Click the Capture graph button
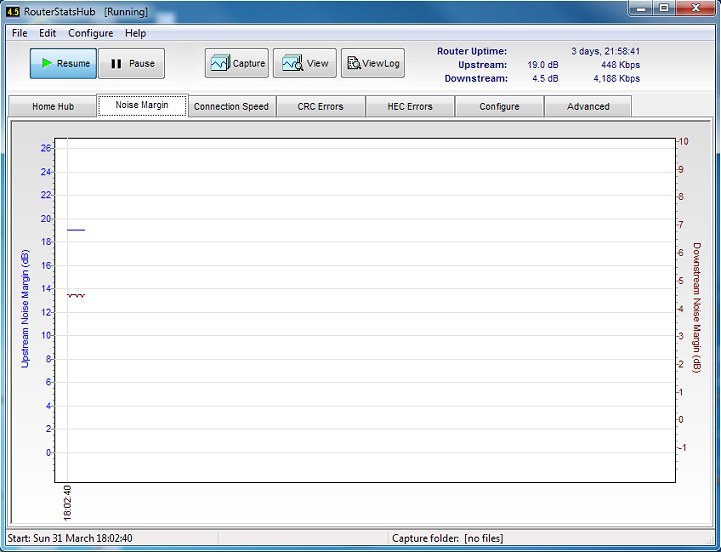The image size is (721, 552). point(237,63)
